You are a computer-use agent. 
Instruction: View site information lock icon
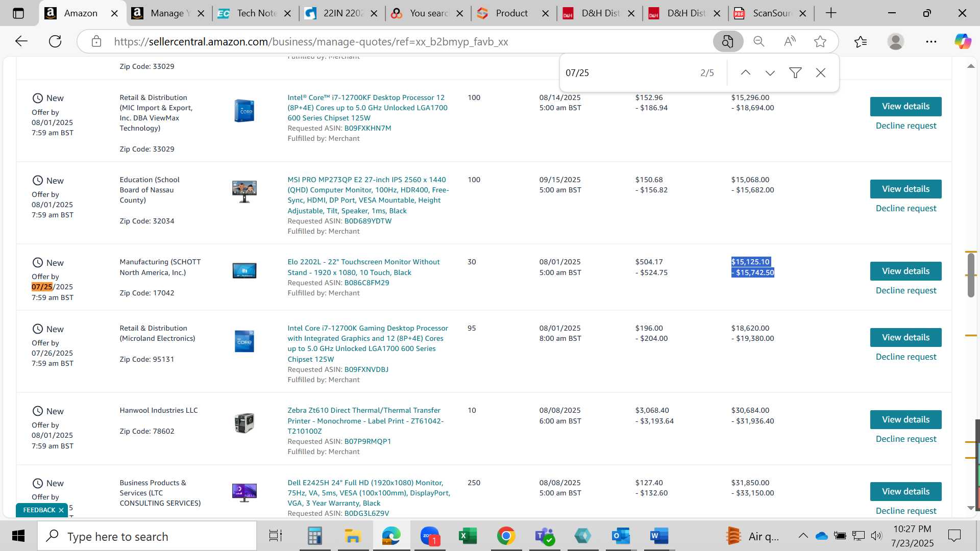tap(96, 41)
